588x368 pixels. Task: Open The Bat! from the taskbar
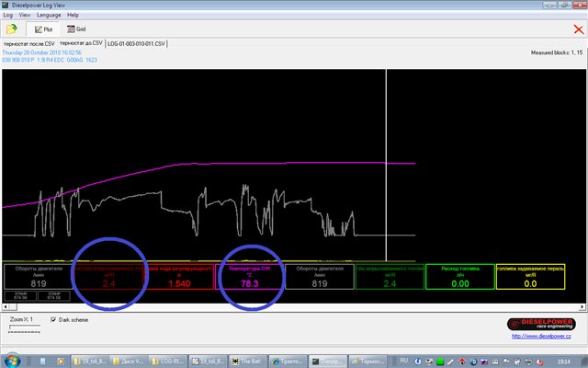point(250,362)
